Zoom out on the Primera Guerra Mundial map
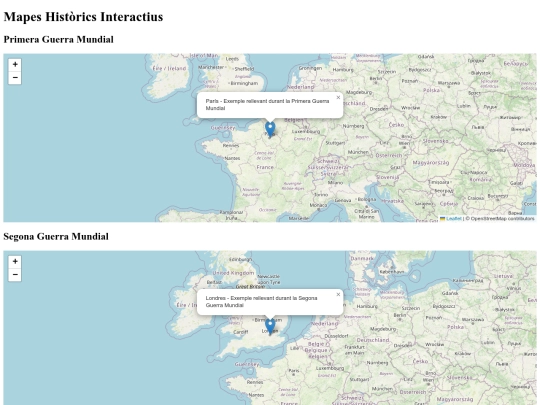 tap(15, 78)
